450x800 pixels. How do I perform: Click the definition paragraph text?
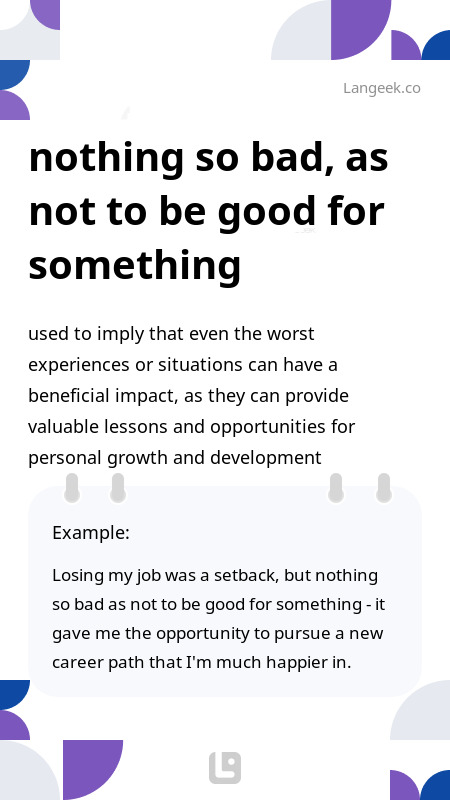click(x=191, y=396)
